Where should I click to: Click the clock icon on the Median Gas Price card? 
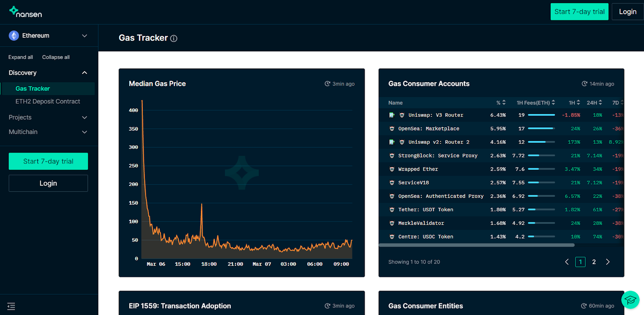(326, 83)
